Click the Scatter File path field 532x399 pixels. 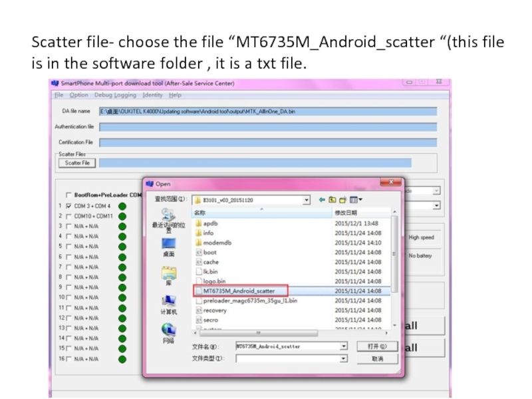coord(255,163)
